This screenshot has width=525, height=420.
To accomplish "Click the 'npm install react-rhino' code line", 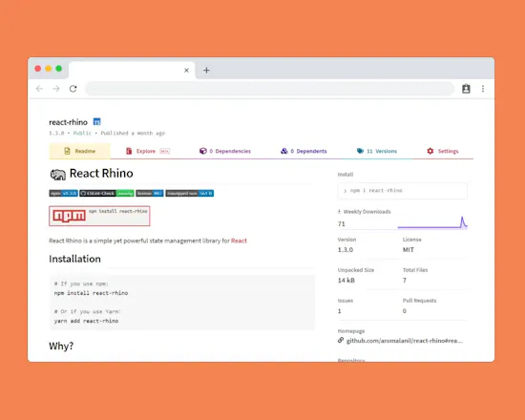I will point(91,293).
